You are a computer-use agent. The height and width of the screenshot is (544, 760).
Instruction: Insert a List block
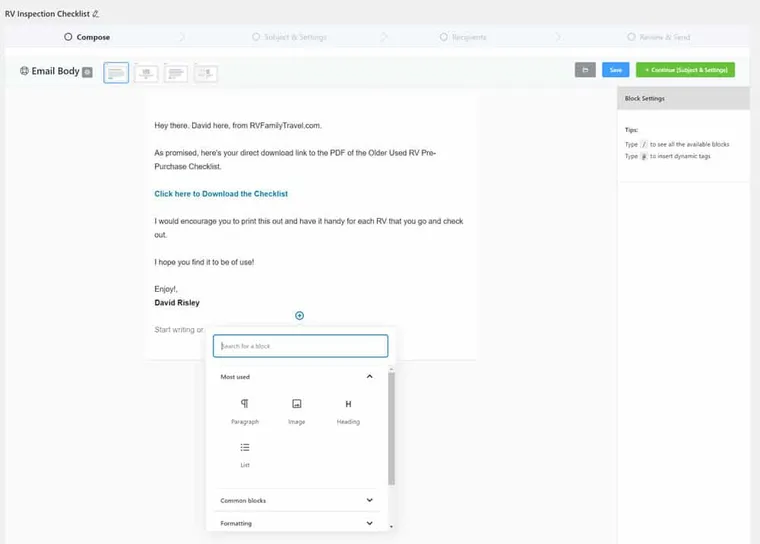(x=245, y=455)
